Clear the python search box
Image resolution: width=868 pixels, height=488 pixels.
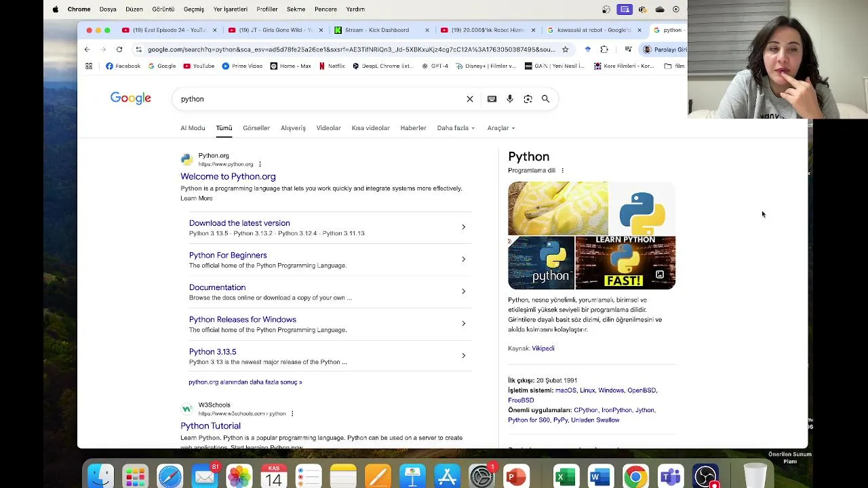(469, 99)
